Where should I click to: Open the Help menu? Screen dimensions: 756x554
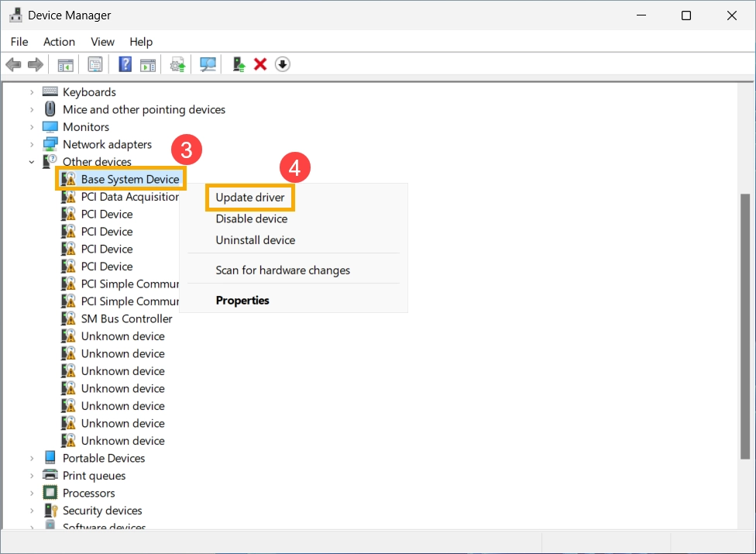[141, 42]
